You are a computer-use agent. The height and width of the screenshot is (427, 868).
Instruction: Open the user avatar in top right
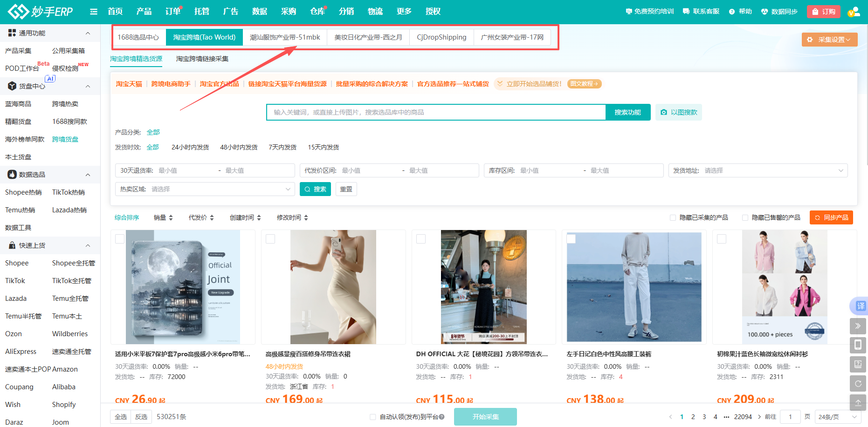(853, 12)
